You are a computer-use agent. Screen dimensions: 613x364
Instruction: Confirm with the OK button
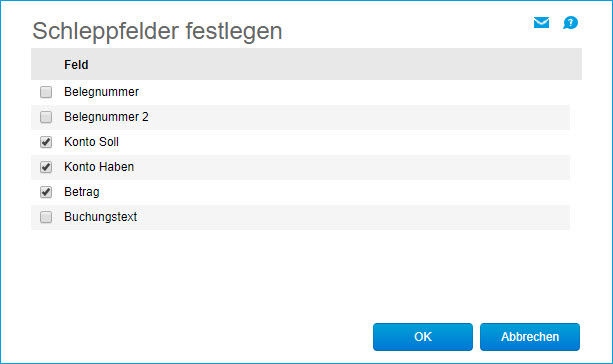click(x=423, y=337)
